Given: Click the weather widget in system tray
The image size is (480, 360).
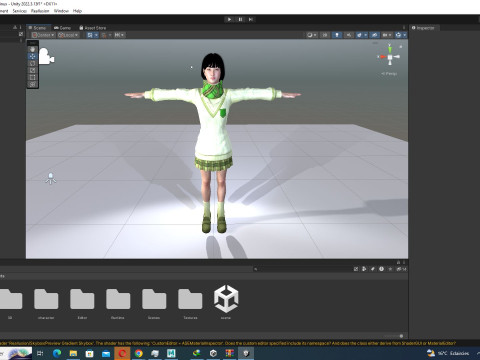Looking at the screenshot, I should pos(448,353).
